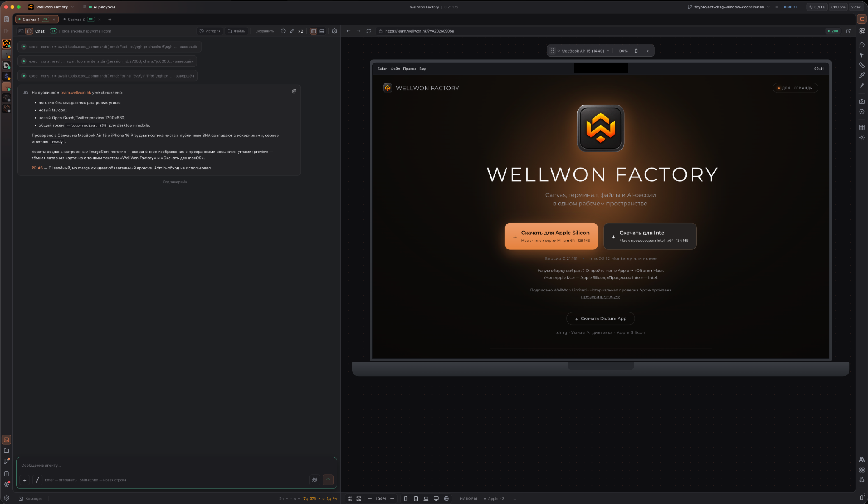Start recording with the record icon
Screen dimensions: 868x504
[862, 112]
